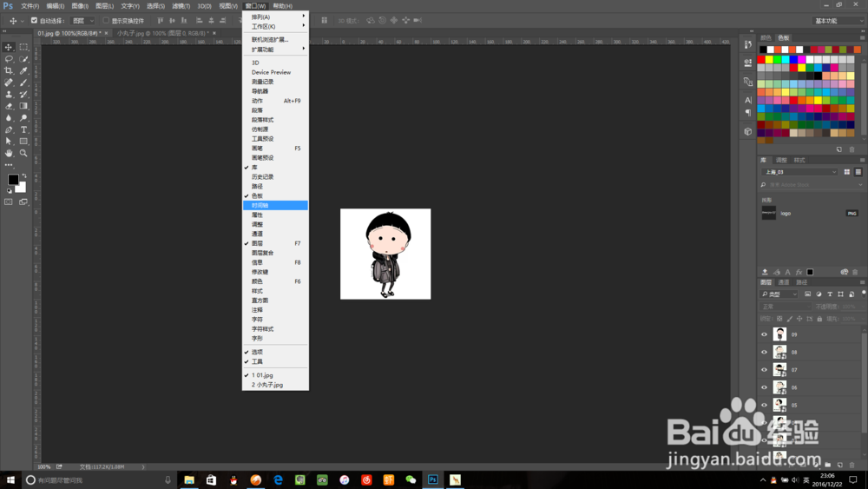Select the Gradient tool
The width and height of the screenshot is (868, 489).
click(23, 106)
